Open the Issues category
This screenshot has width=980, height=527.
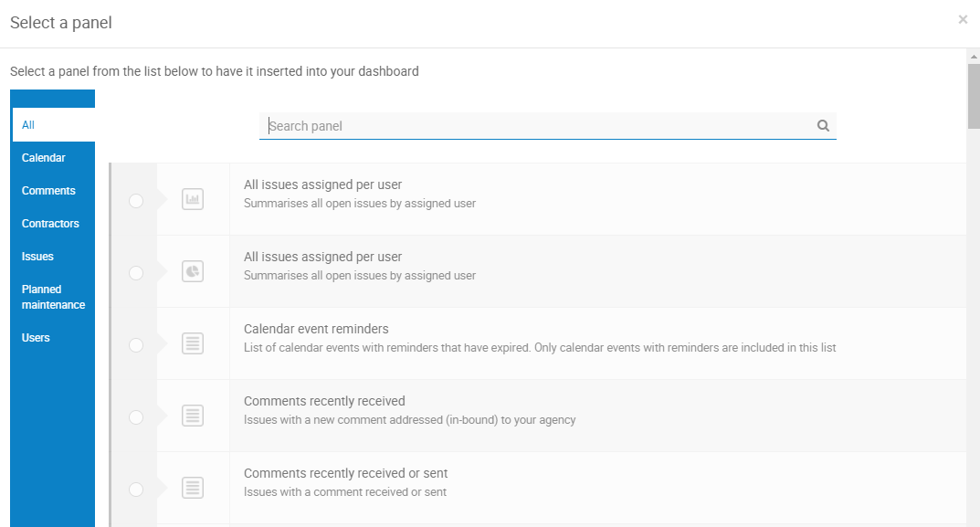pos(36,256)
